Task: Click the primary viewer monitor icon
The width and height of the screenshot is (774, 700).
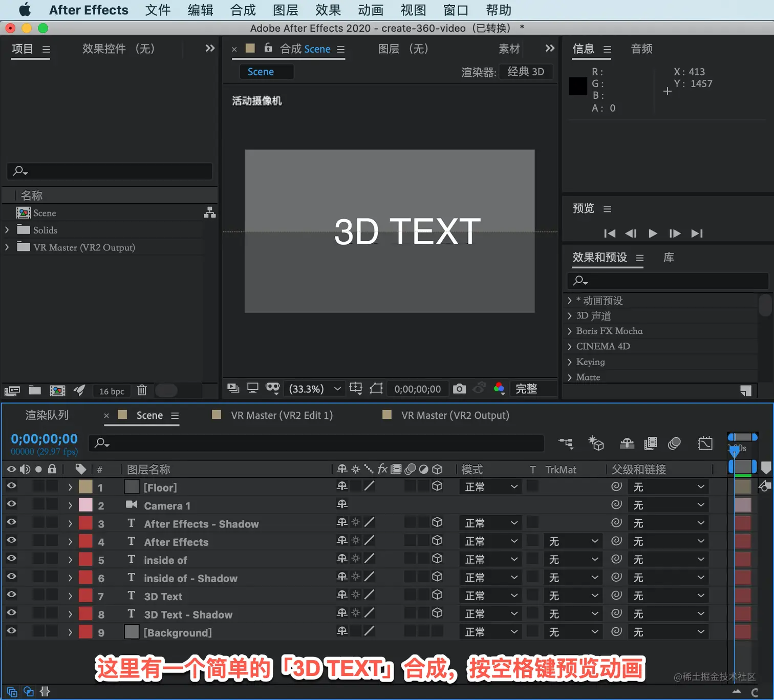Action: coord(252,388)
